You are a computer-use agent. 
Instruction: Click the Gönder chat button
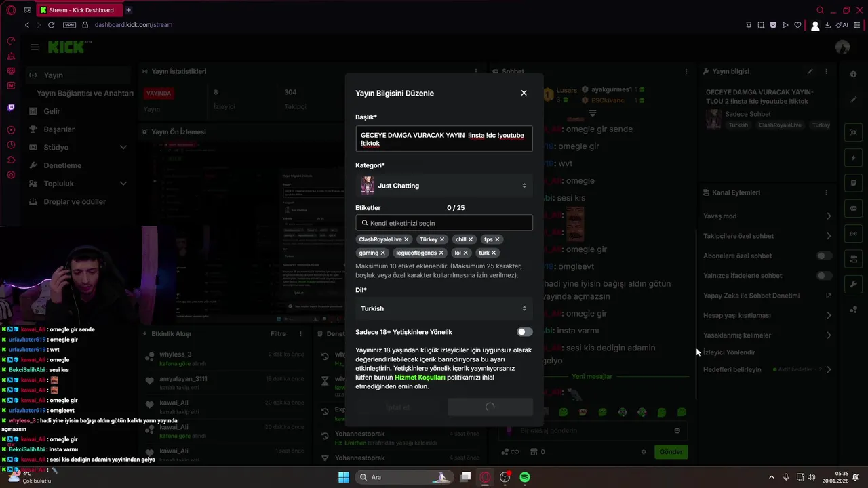671,452
